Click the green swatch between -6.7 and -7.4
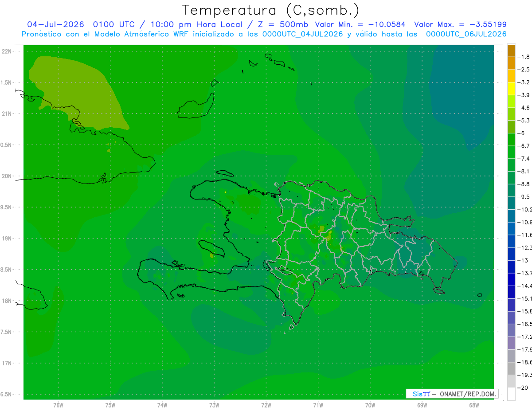 (511, 152)
